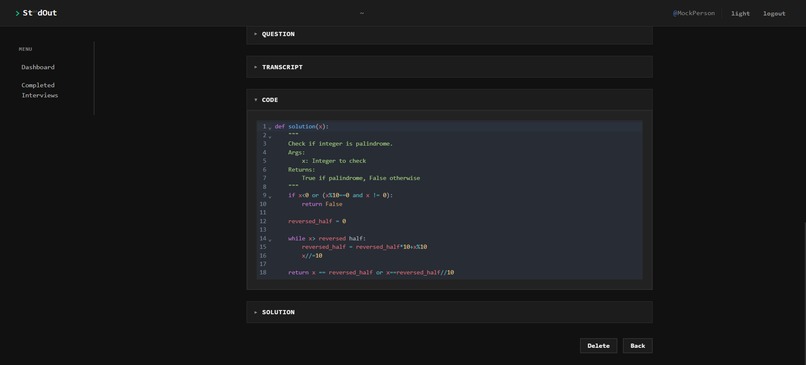Fold the if block at line 9
This screenshot has width=806, height=365.
point(270,196)
